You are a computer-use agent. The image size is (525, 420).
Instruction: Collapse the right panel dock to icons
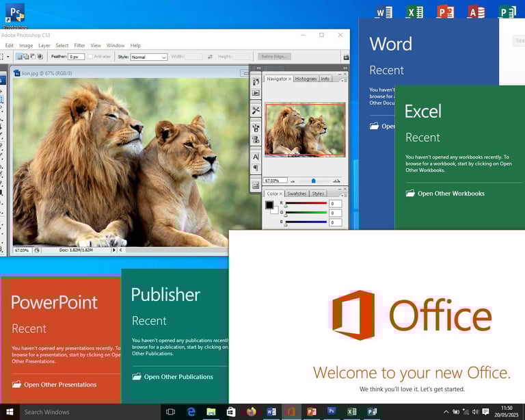345,68
